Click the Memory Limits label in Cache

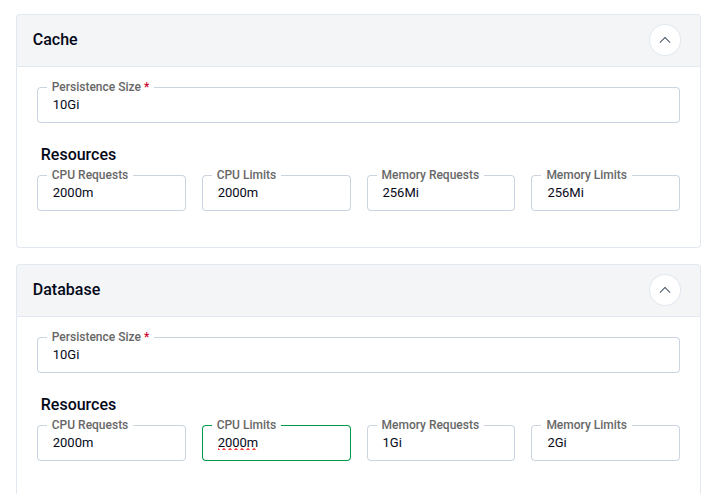point(586,175)
